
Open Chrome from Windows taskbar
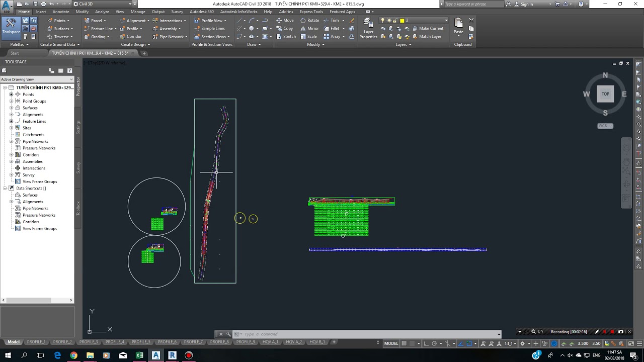click(x=73, y=355)
